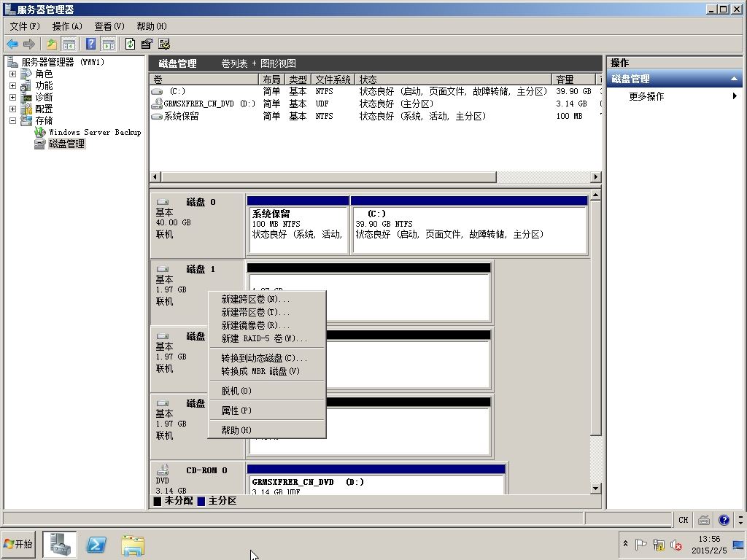747x560 pixels.
Task: Collapse the 磁盘管理 actions section
Action: click(734, 79)
